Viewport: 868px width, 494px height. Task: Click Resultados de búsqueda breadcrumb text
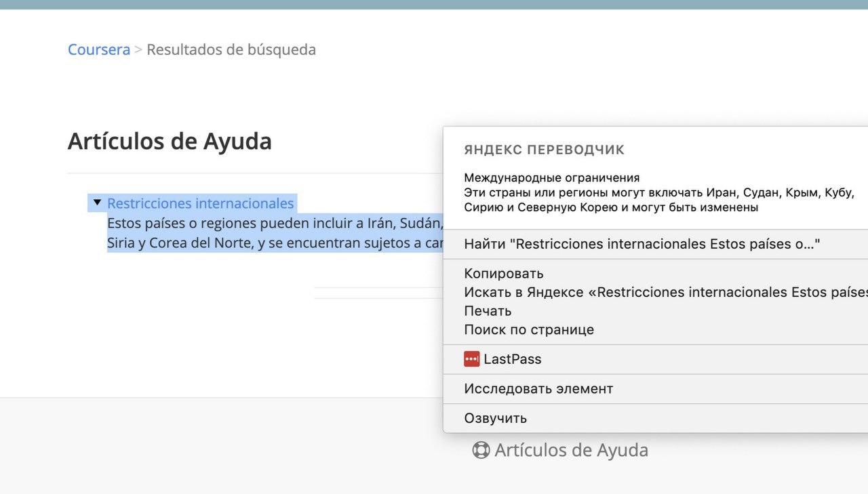tap(231, 49)
